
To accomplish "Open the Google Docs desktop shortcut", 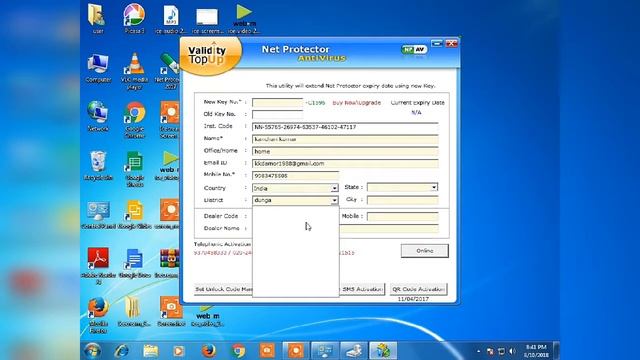I will [x=134, y=263].
